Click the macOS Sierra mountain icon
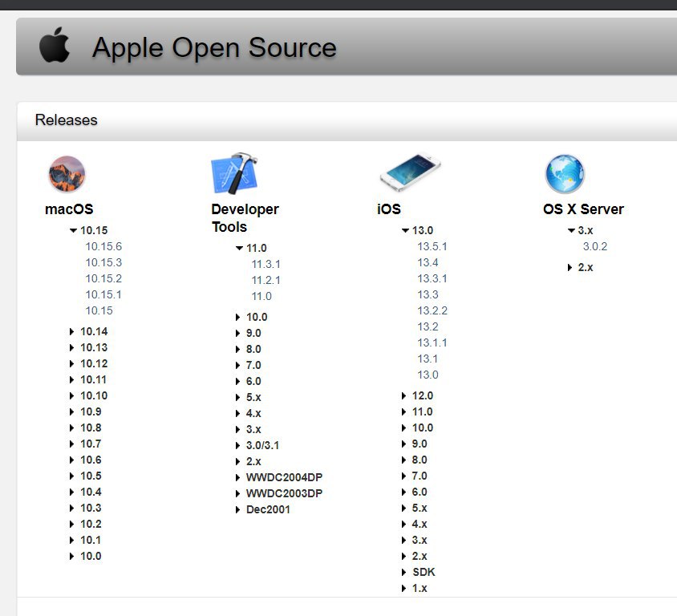 tap(67, 174)
